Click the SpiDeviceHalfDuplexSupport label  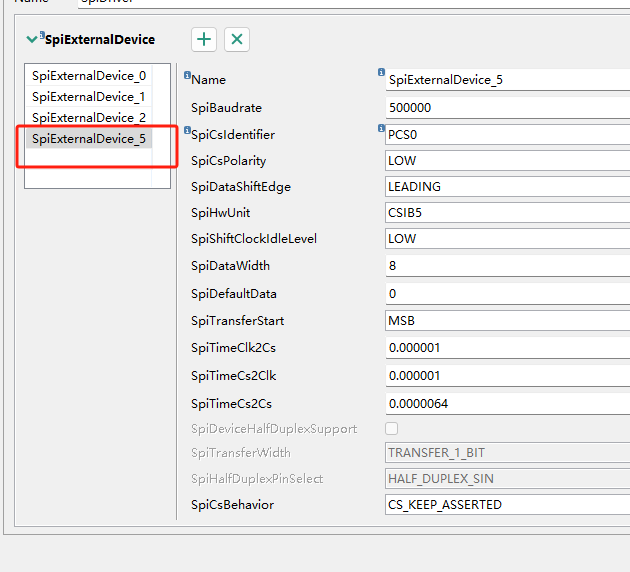pos(274,429)
